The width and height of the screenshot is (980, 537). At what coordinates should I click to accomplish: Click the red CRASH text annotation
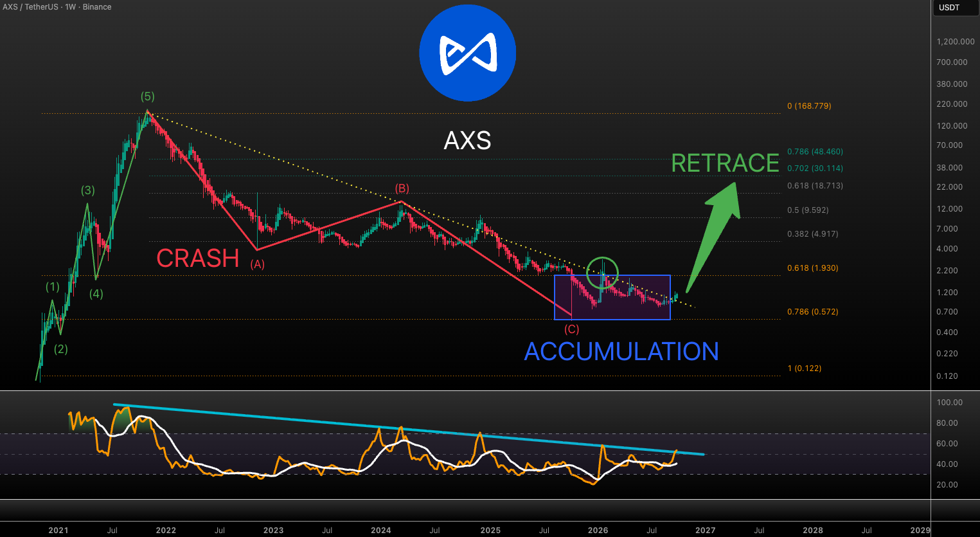[x=198, y=259]
